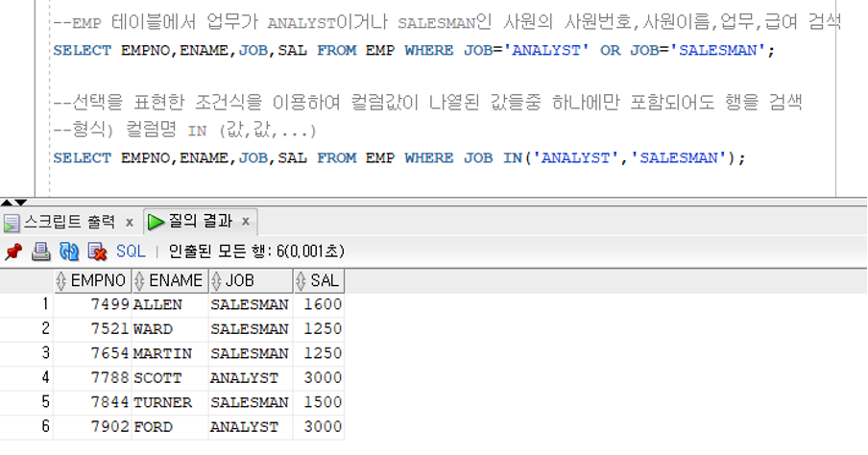This screenshot has height=455, width=868.
Task: Open the JOB column sort icon
Action: pos(216,281)
